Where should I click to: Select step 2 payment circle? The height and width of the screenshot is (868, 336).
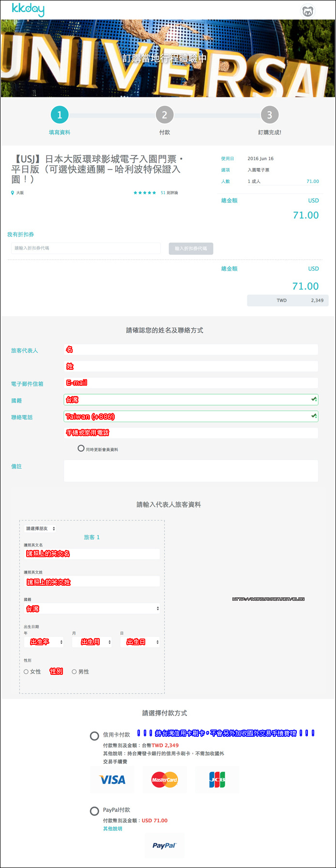[x=165, y=115]
